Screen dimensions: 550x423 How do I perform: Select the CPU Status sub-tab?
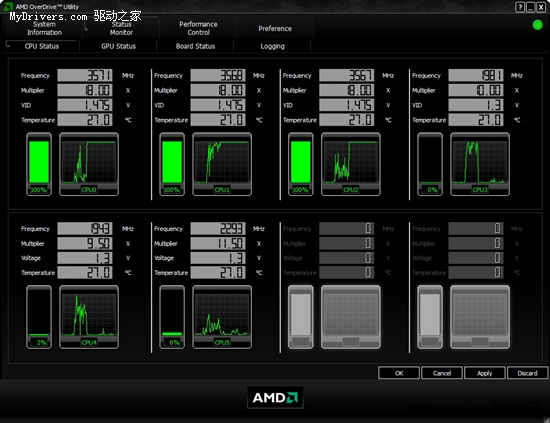coord(42,46)
